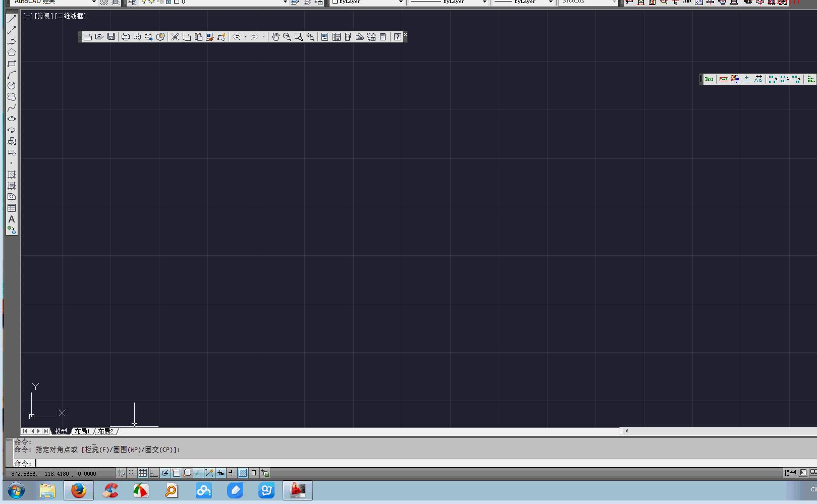This screenshot has height=504, width=817.
Task: Activate the Pan hand tool
Action: [x=276, y=37]
